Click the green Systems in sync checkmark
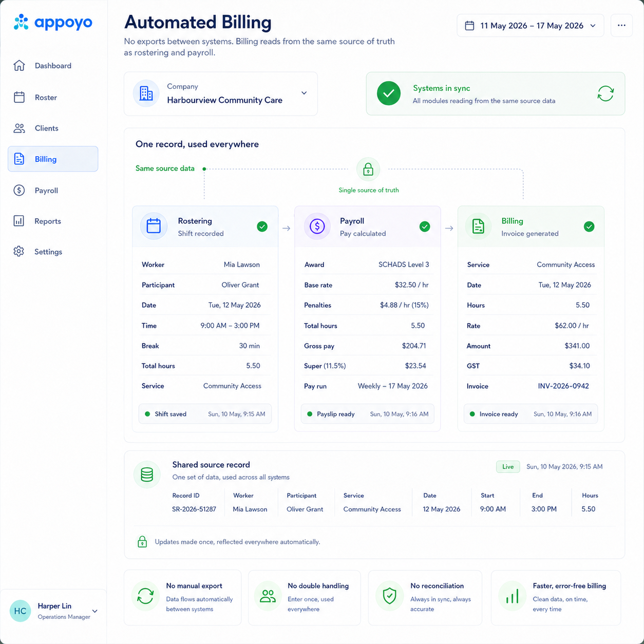644x644 pixels. point(389,93)
